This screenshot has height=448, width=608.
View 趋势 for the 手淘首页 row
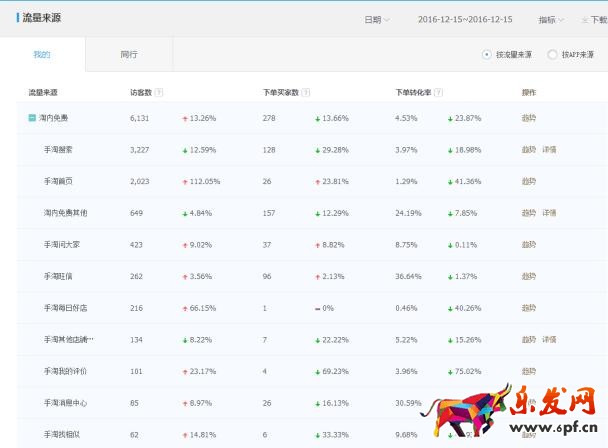pyautogui.click(x=528, y=181)
